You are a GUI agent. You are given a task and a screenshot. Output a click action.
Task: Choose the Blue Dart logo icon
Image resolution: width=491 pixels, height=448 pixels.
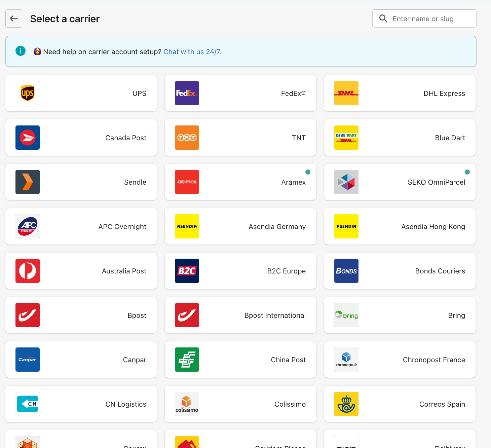click(x=346, y=138)
